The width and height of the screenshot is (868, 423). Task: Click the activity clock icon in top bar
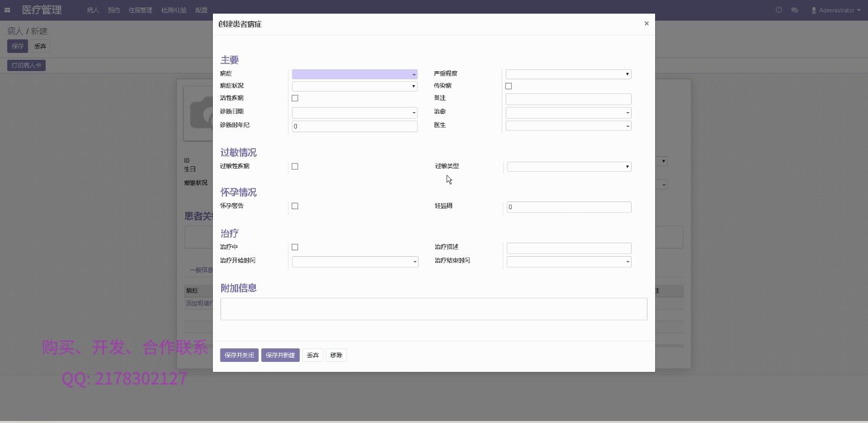tap(779, 9)
